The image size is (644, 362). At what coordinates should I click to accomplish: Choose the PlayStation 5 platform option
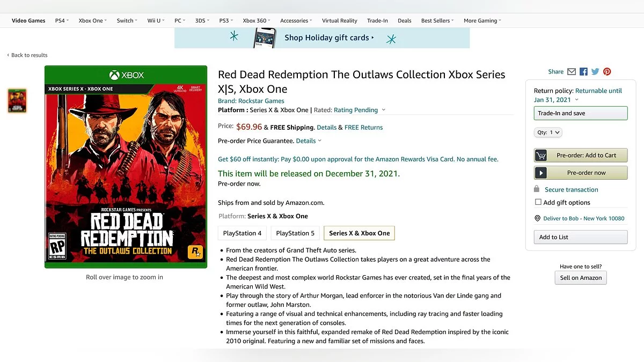(x=295, y=233)
